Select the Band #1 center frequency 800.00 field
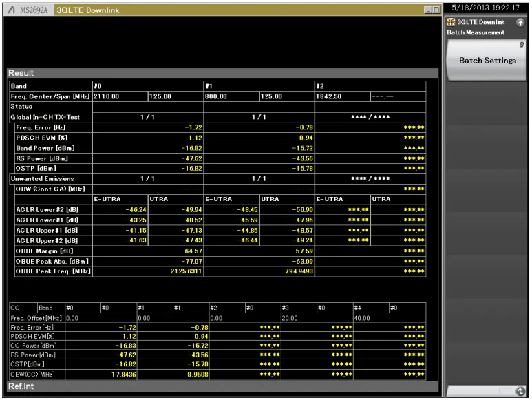The width and height of the screenshot is (532, 400). (231, 96)
